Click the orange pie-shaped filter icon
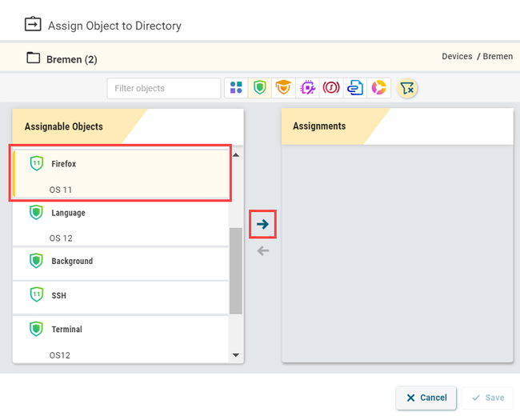The height and width of the screenshot is (420, 520). [378, 88]
